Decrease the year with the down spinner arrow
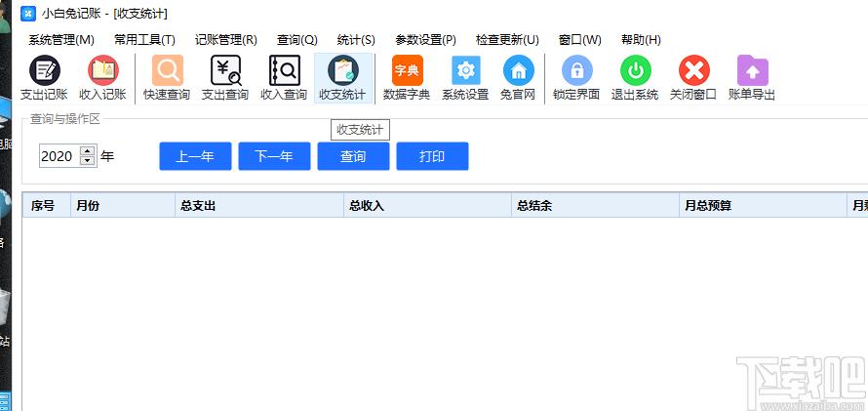868x411 pixels. coord(88,161)
